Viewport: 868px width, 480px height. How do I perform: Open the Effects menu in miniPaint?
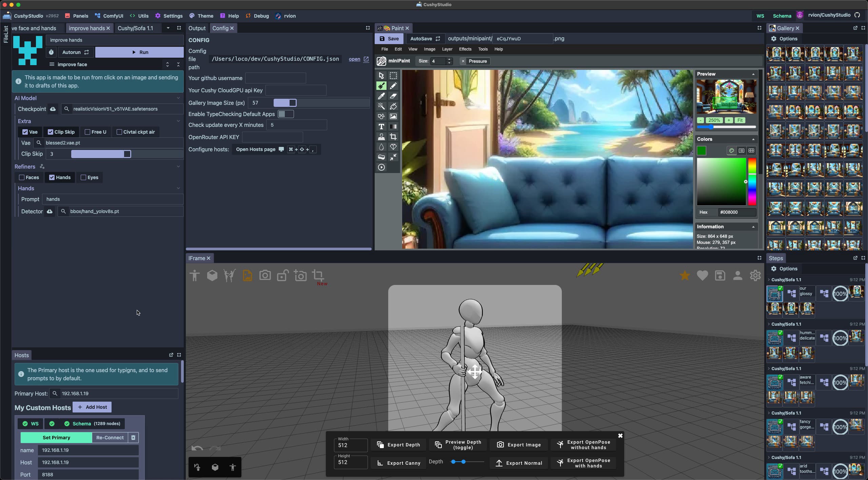coord(465,49)
